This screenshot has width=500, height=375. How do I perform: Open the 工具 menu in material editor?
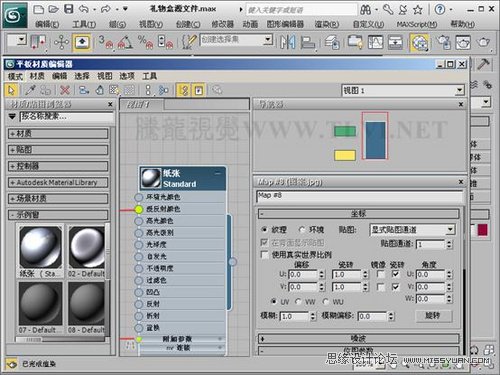click(150, 76)
